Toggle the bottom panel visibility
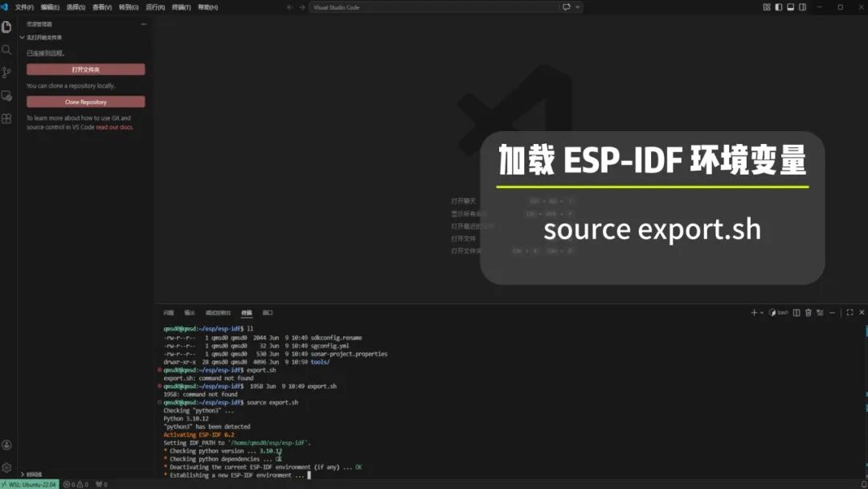Image resolution: width=868 pixels, height=489 pixels. click(791, 7)
